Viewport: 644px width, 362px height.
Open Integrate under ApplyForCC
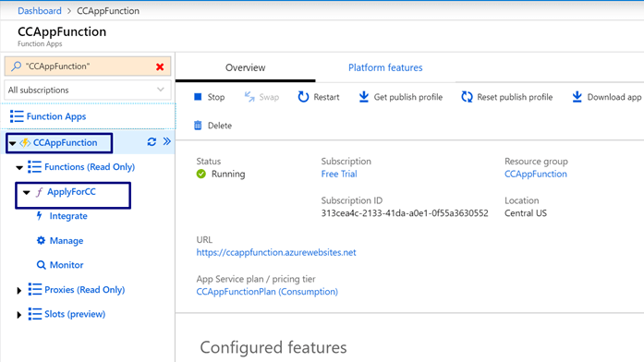point(68,216)
